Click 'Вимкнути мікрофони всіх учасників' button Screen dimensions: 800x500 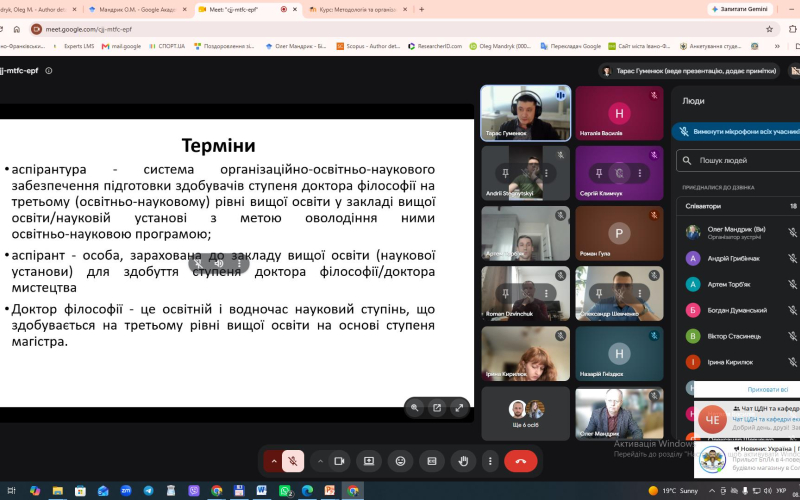click(x=738, y=132)
